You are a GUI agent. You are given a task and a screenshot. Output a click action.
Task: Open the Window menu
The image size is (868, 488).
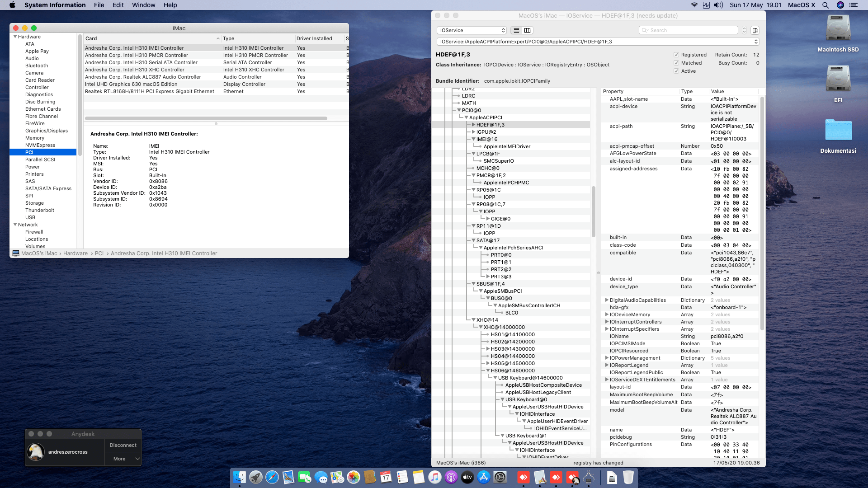143,5
